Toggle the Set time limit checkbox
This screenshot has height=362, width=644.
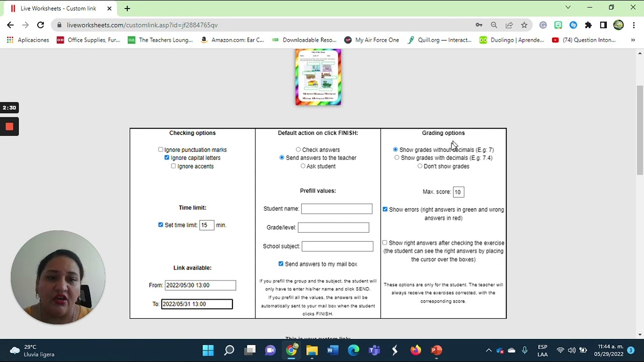(160, 225)
